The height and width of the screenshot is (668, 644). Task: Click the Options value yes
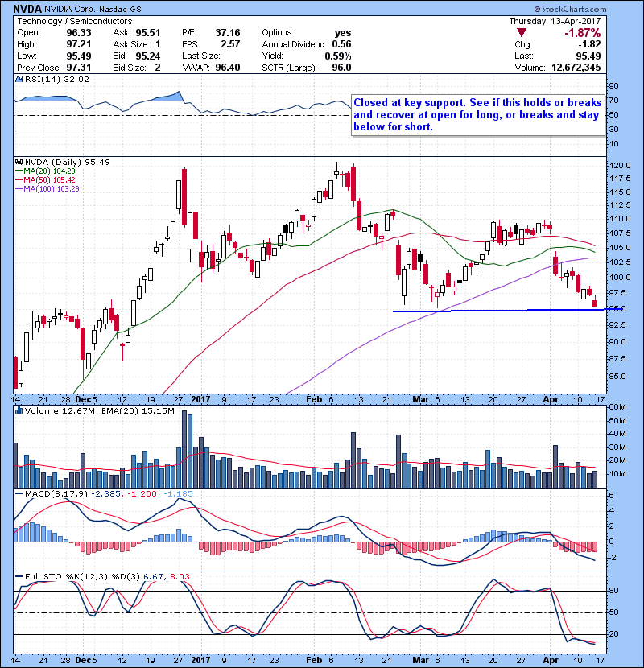coord(343,33)
